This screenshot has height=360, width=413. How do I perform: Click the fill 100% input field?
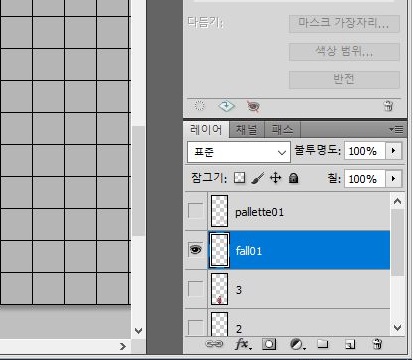tap(365, 179)
